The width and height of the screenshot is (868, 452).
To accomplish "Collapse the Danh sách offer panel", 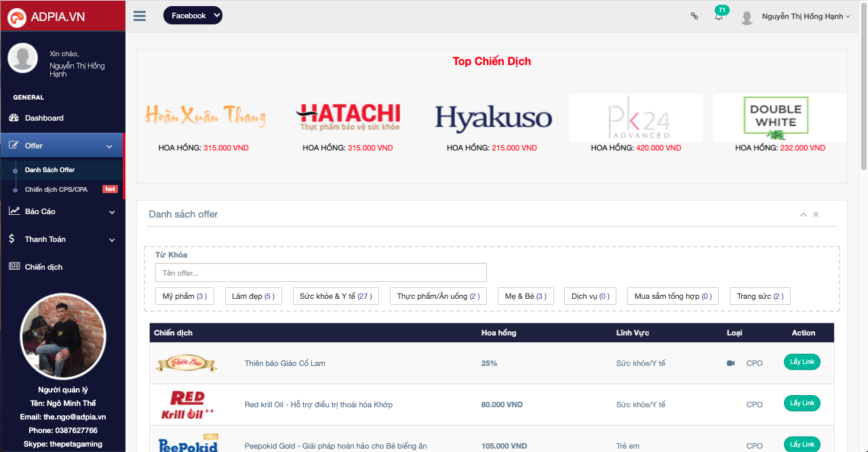I will [x=804, y=214].
